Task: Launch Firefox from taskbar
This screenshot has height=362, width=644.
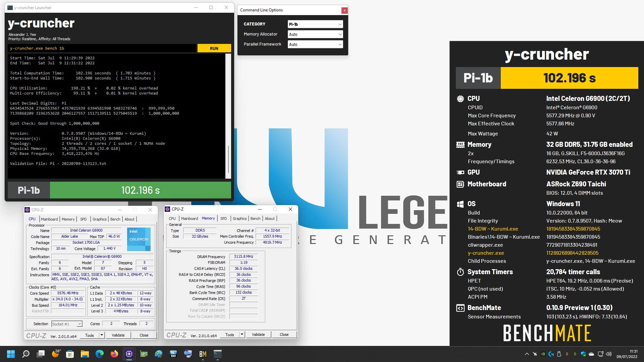Action: coord(114,354)
